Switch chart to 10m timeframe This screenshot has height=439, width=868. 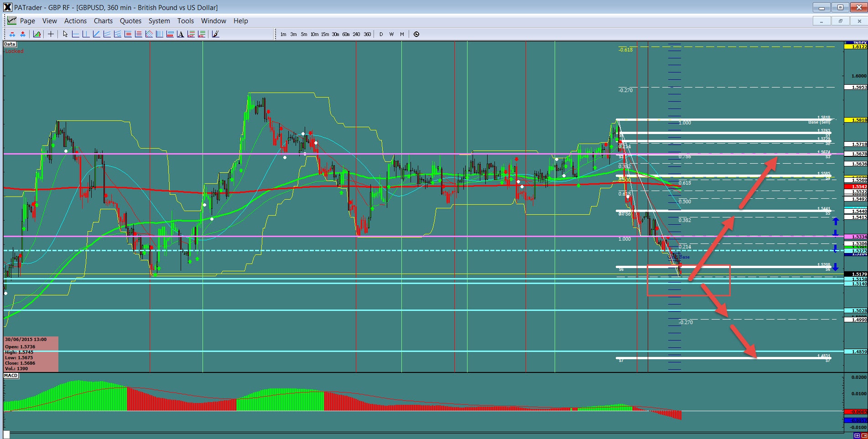pyautogui.click(x=314, y=34)
